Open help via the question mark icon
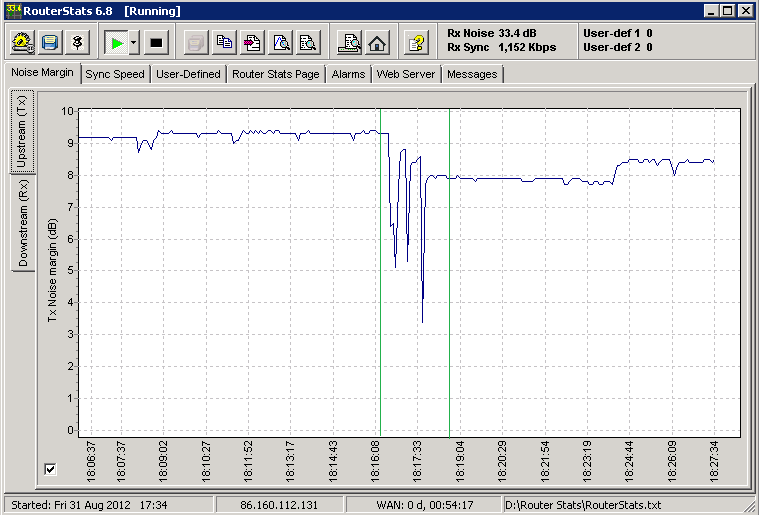The image size is (759, 515). pyautogui.click(x=417, y=43)
